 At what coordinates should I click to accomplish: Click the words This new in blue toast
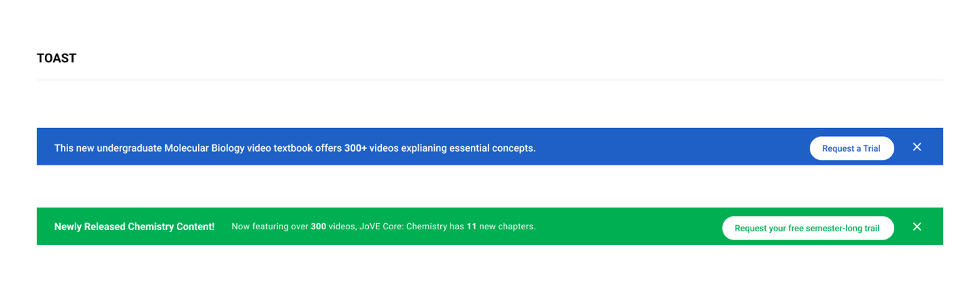pos(74,148)
